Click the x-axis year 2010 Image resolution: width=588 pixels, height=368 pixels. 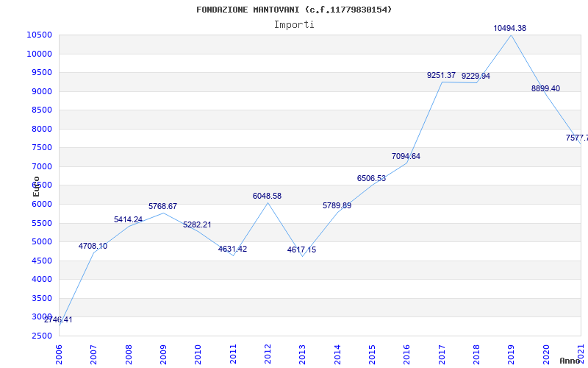(x=198, y=355)
